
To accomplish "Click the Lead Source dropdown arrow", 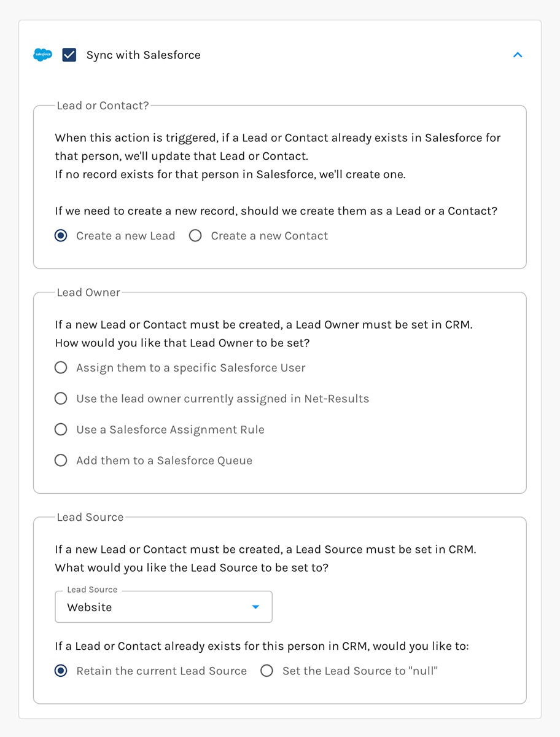I will [x=256, y=607].
